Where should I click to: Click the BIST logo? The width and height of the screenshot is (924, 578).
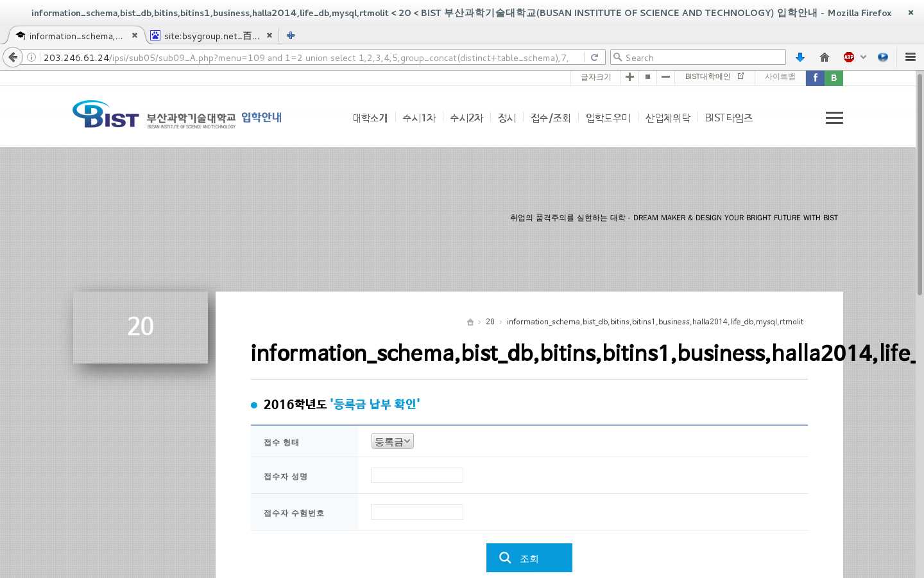coord(105,114)
